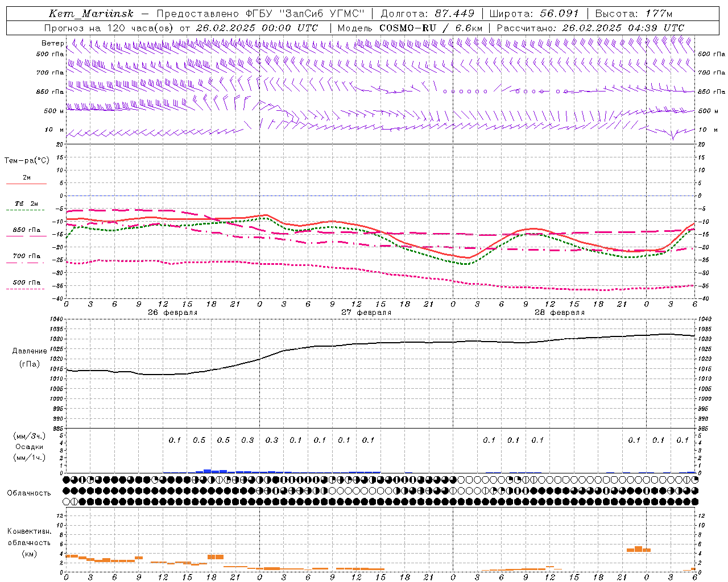The height and width of the screenshot is (582, 728).
Task: Select the (мм/3ч.) precipitation unit label
Action: click(x=29, y=436)
